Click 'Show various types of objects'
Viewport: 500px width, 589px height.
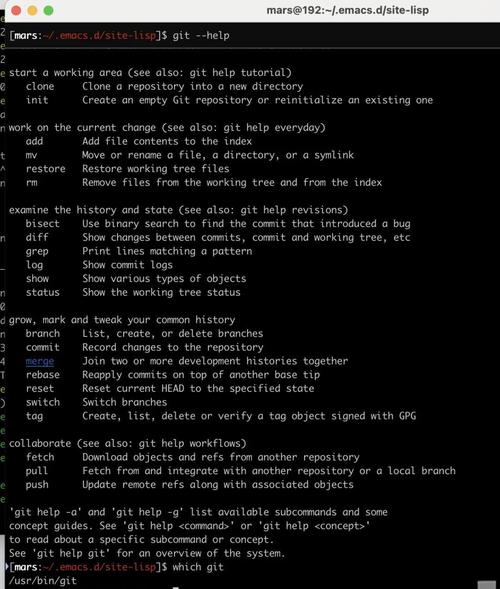point(164,279)
